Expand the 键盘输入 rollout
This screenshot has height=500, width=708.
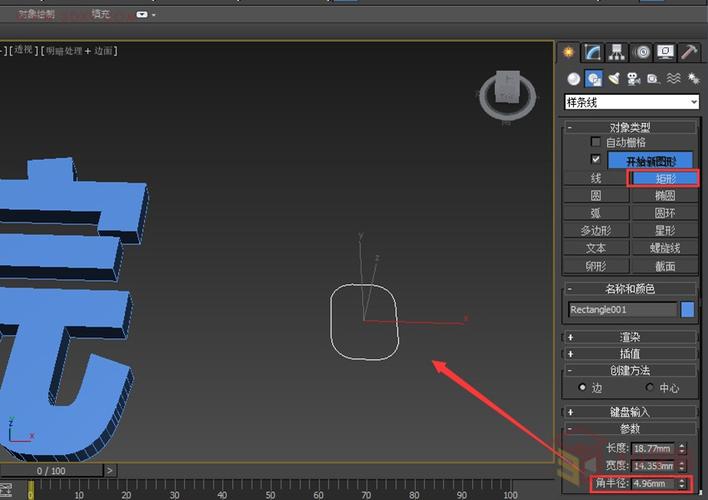pos(629,412)
